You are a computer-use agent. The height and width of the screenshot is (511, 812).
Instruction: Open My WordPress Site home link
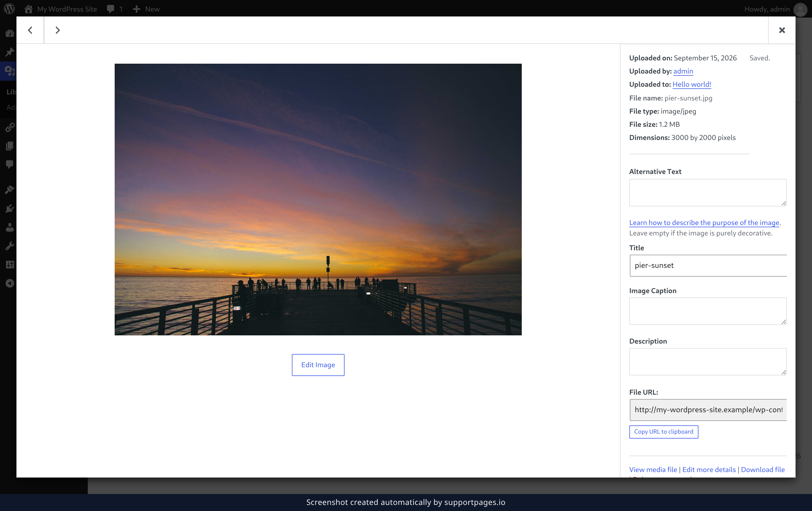point(61,9)
